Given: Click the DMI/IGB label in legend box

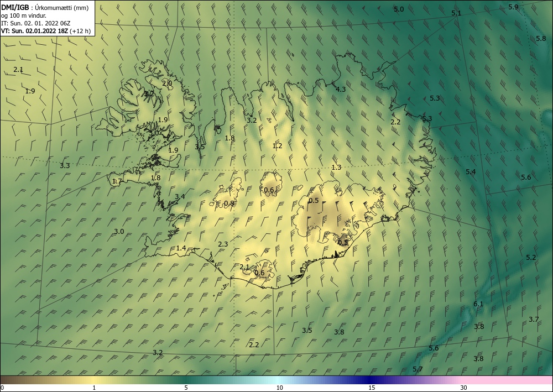Looking at the screenshot, I should click(x=15, y=7).
